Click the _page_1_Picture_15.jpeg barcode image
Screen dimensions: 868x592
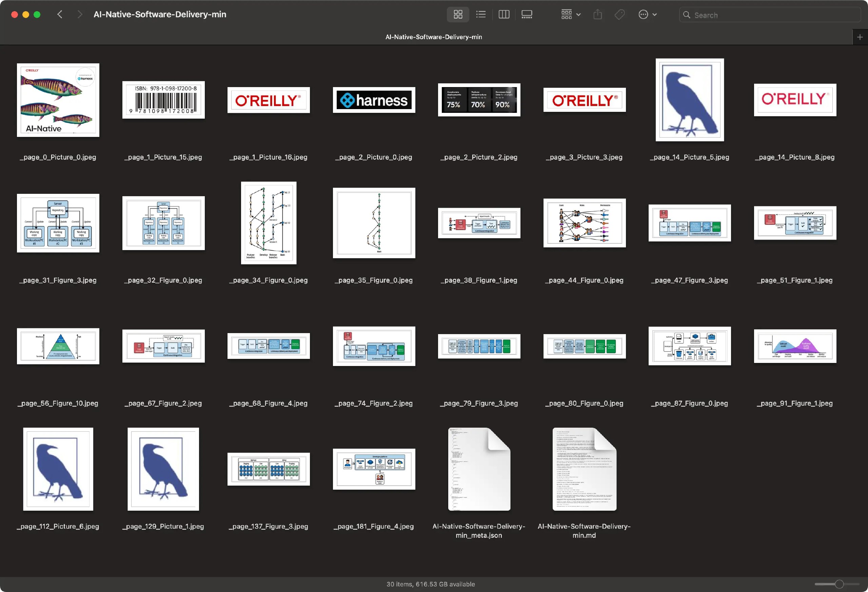click(163, 100)
